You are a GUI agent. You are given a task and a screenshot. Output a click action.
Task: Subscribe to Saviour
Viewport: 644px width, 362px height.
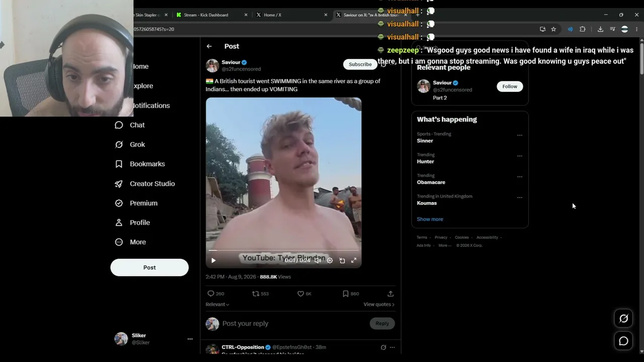[360, 64]
